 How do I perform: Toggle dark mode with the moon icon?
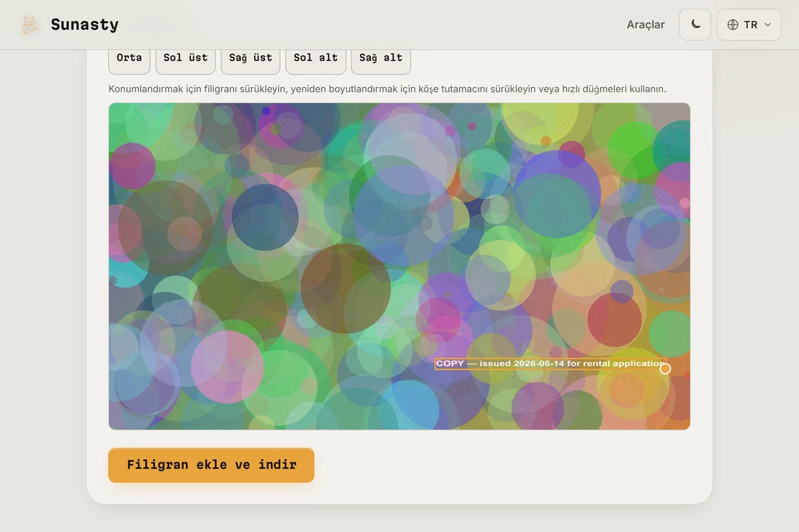pyautogui.click(x=695, y=25)
